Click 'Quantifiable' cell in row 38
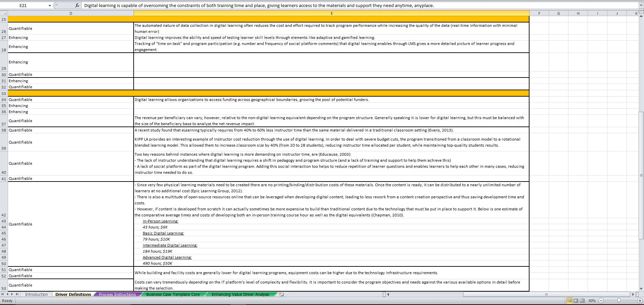Viewport: 644px width, 305px height. click(71, 130)
